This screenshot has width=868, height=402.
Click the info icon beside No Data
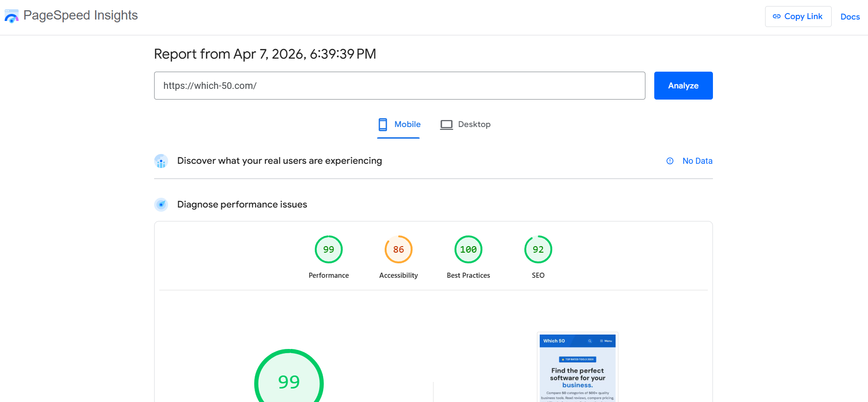click(670, 161)
